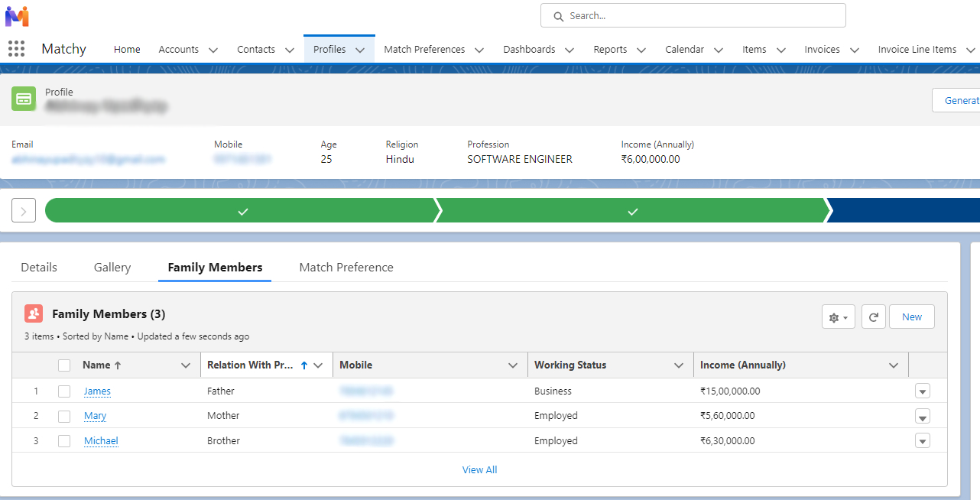Open Income (Annually) column chevron
The height and width of the screenshot is (500, 980).
point(894,365)
